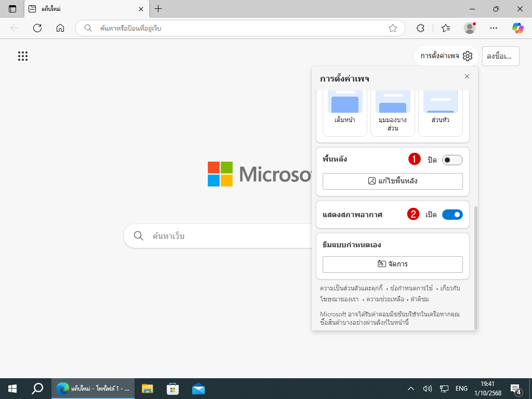Open Microsoft Store from the taskbar

click(x=173, y=388)
